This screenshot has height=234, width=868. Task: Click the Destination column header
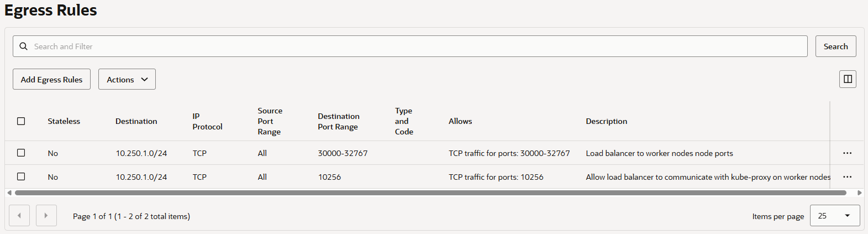136,121
